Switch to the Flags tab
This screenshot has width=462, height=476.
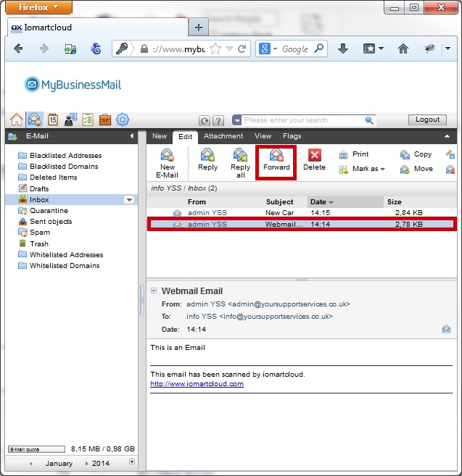tap(292, 136)
